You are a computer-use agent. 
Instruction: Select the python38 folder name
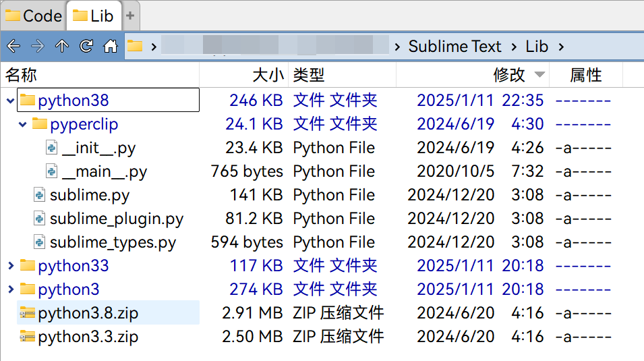[x=74, y=101]
